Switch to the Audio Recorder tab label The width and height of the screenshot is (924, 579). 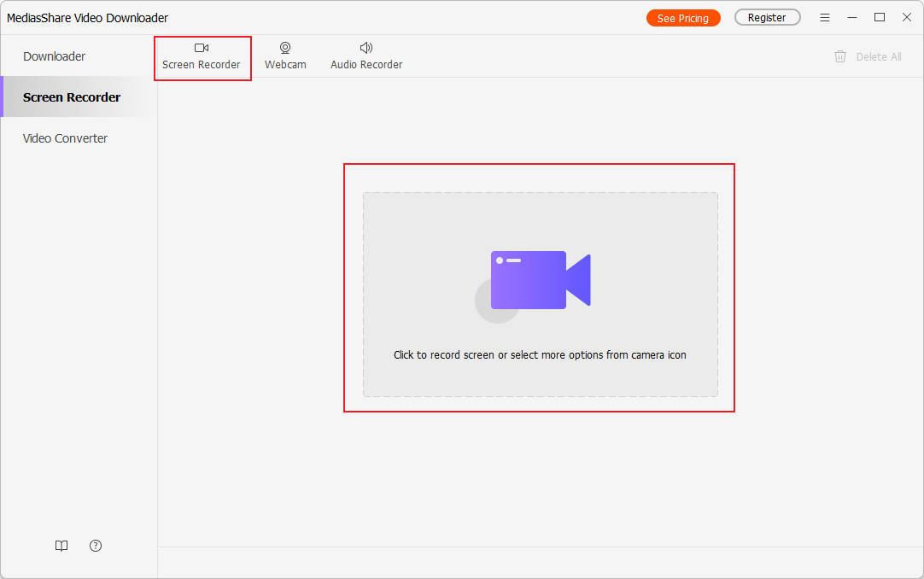(x=366, y=65)
